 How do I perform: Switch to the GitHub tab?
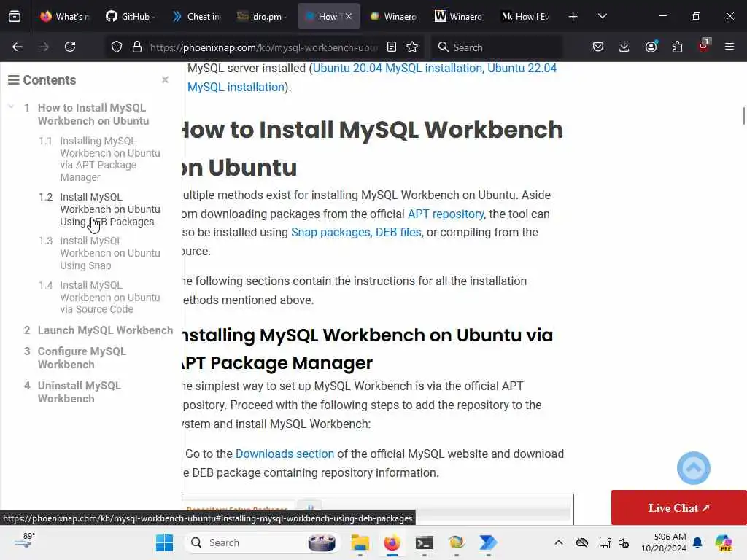[x=128, y=17]
